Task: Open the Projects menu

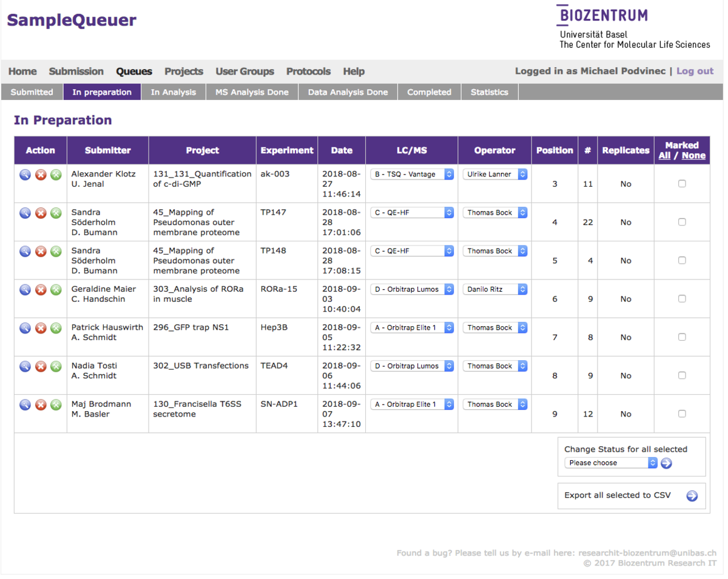Action: pos(184,72)
